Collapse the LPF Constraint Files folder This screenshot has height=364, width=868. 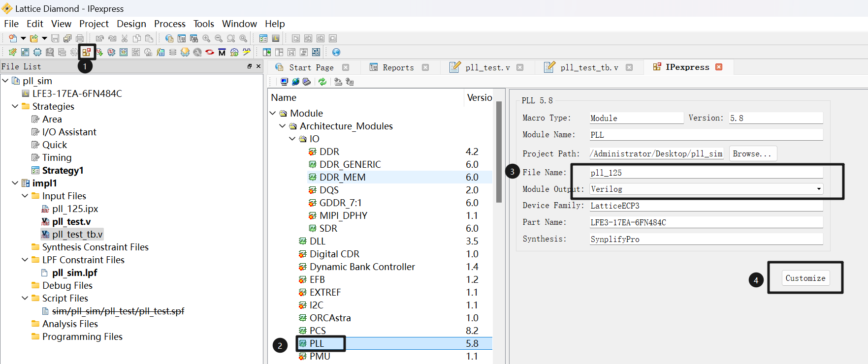point(25,260)
